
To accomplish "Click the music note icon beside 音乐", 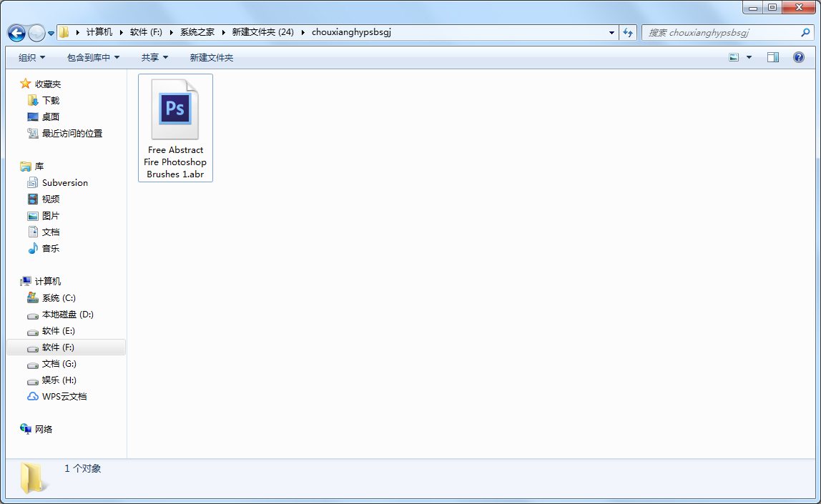I will pyautogui.click(x=32, y=248).
